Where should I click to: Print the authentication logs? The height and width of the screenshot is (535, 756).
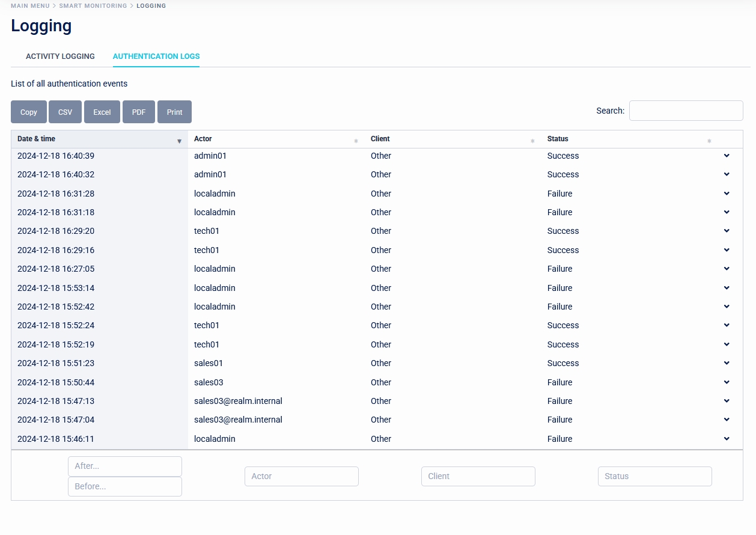[x=174, y=112]
